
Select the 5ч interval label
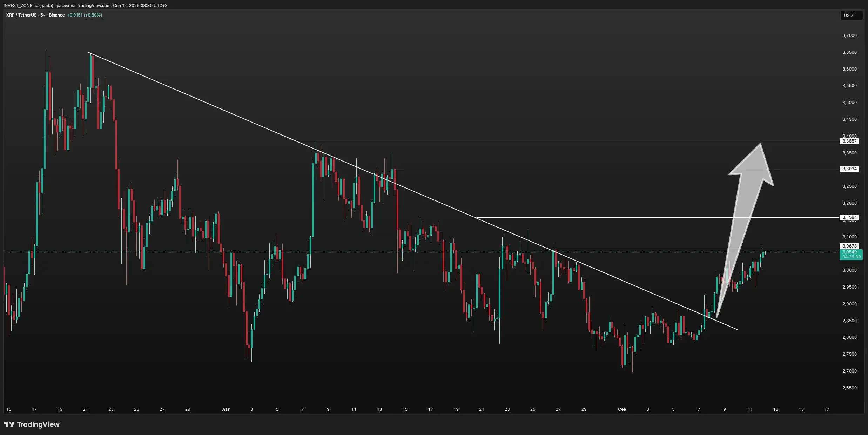(43, 15)
